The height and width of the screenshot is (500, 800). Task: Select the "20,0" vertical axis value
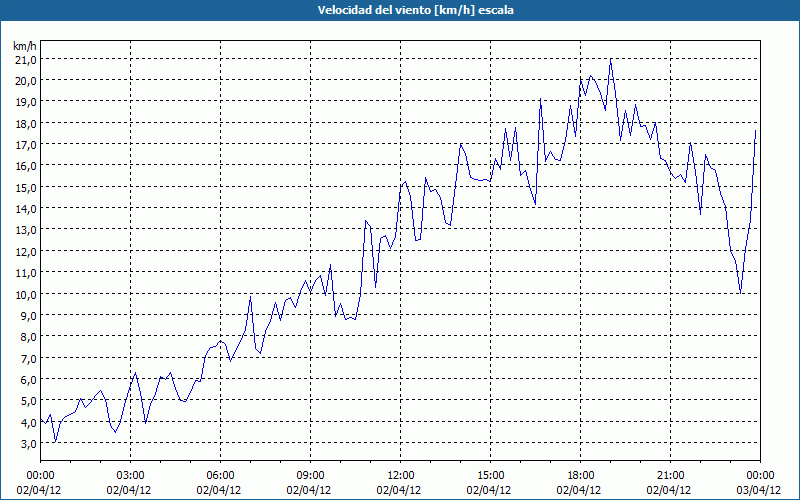(26, 81)
